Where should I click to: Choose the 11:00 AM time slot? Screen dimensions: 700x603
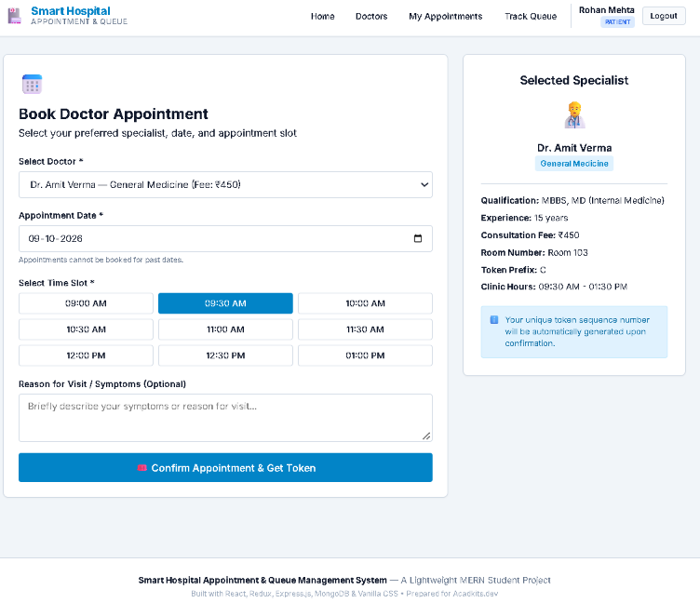click(x=225, y=329)
